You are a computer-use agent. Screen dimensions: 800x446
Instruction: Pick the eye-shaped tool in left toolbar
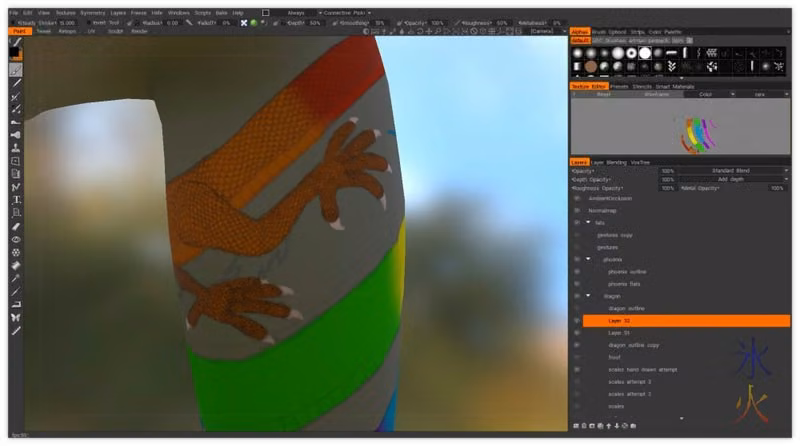coord(16,239)
